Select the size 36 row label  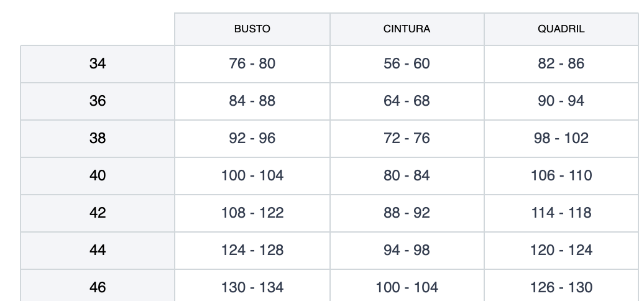click(98, 101)
